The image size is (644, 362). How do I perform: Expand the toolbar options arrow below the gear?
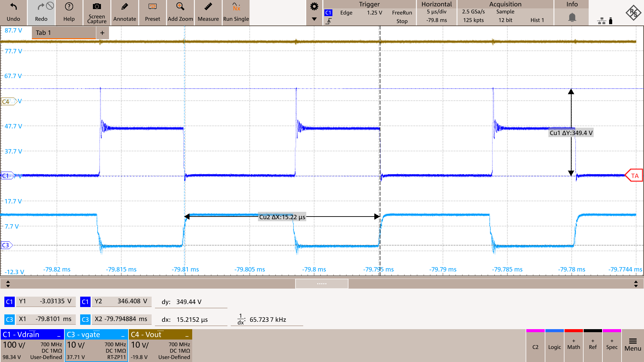click(314, 19)
